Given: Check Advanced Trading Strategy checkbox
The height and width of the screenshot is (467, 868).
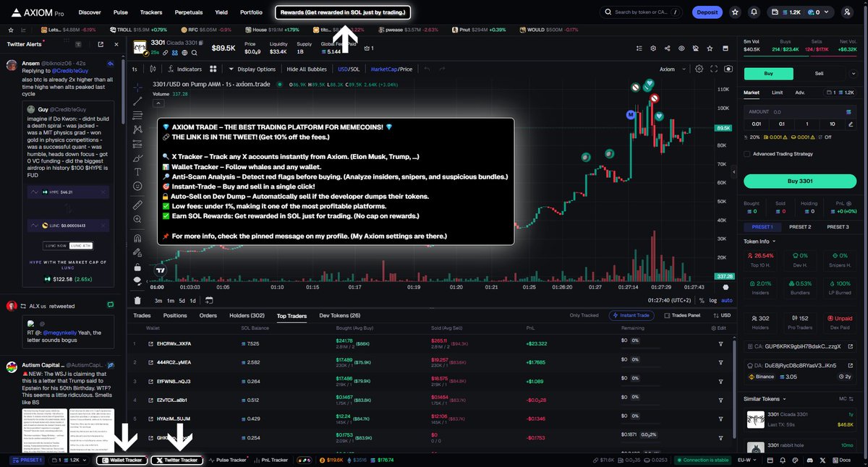Looking at the screenshot, I should click(x=747, y=153).
